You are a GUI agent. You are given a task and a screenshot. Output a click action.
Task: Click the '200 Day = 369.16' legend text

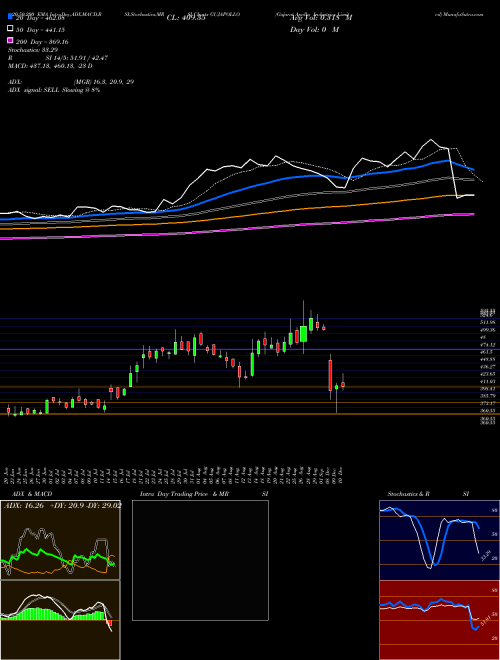coord(42,42)
